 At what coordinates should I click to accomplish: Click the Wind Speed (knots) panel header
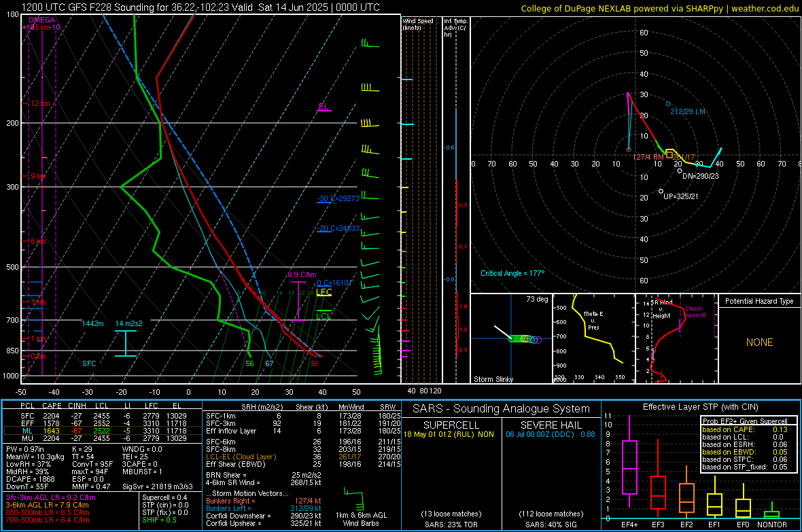tap(418, 24)
